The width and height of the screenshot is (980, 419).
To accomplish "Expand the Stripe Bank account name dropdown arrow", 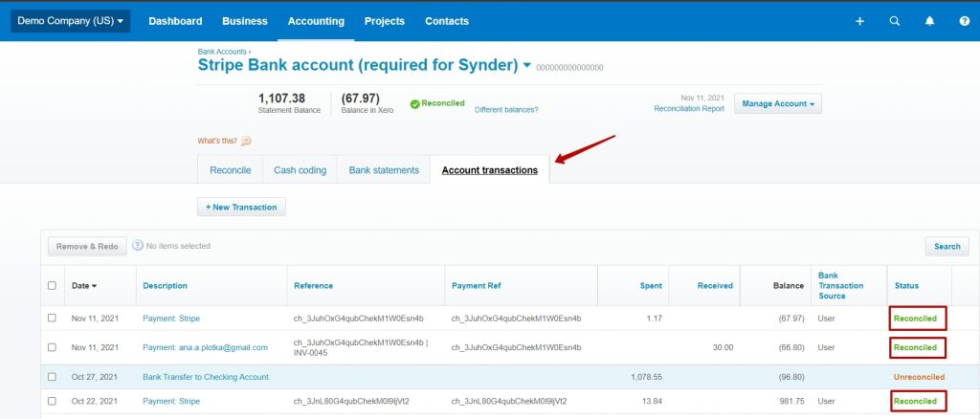I will pos(526,65).
